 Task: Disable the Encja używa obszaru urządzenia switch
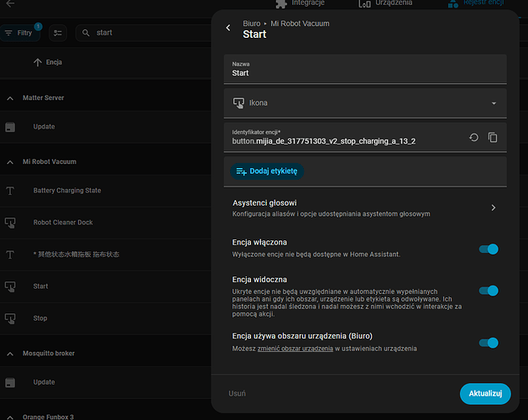tap(488, 342)
